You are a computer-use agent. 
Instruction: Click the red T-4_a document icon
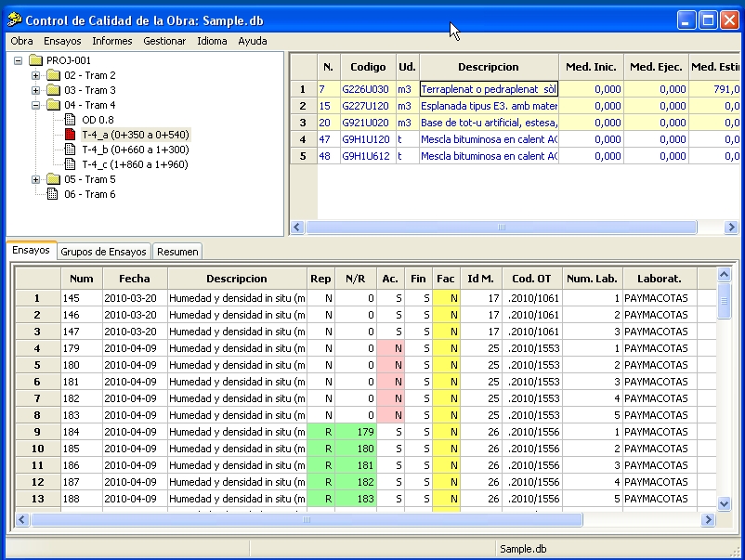tap(70, 135)
